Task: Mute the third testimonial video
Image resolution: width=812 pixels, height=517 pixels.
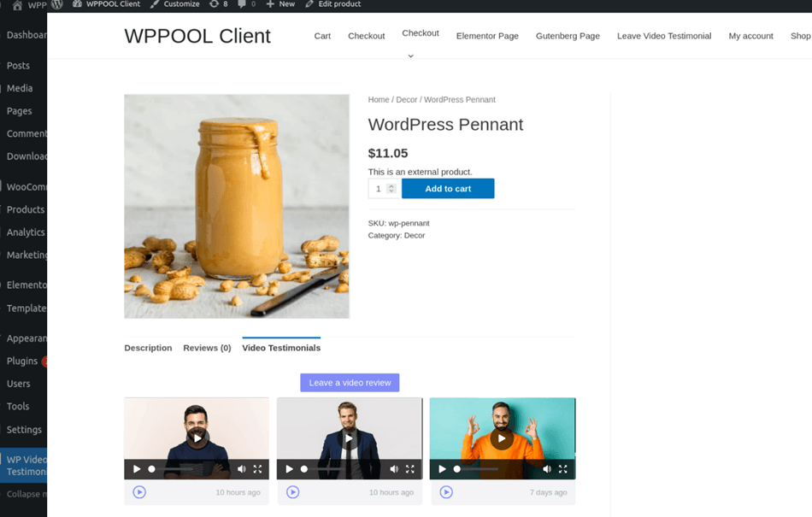Action: tap(547, 469)
